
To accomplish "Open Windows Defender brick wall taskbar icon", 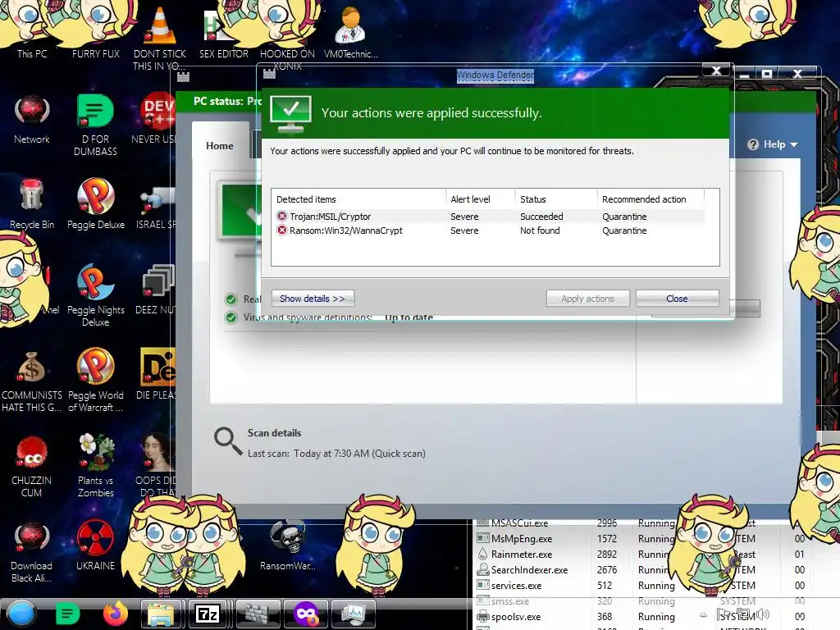I will 258,614.
